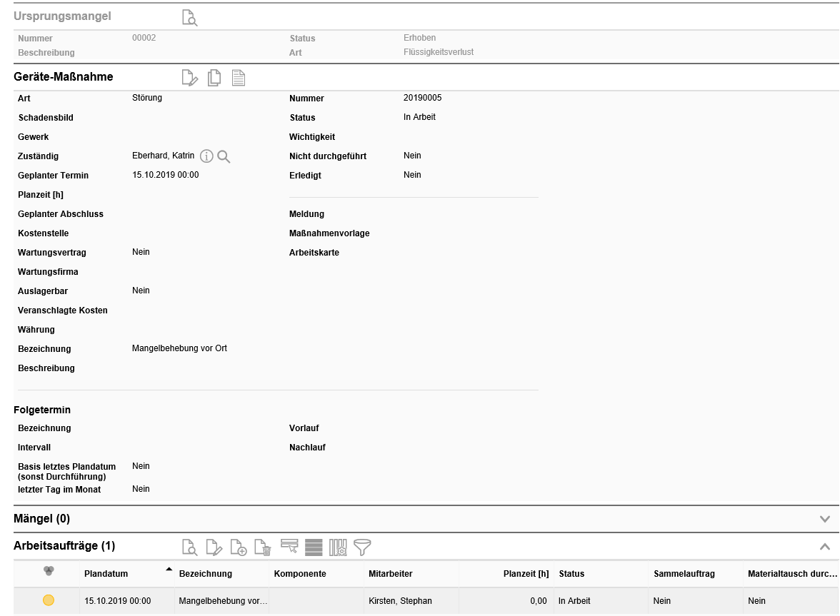Click the row selection mode icon
Image resolution: width=840 pixels, height=616 pixels.
point(289,547)
